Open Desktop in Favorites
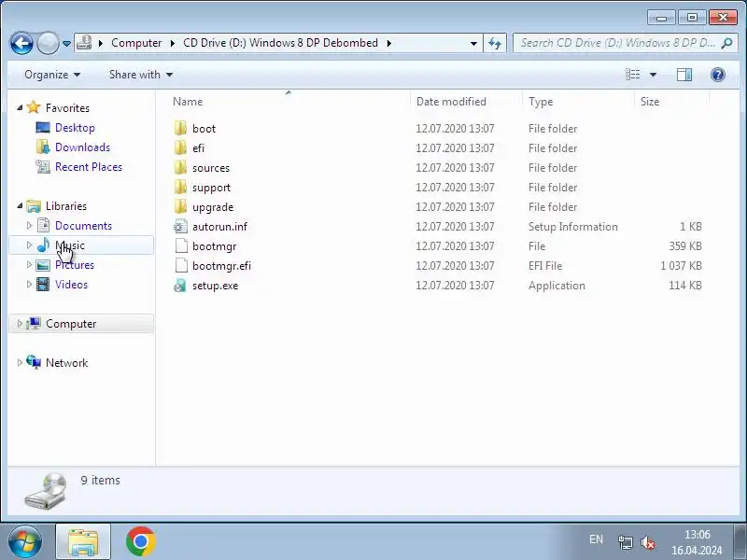Screen dimensions: 747x560 (75, 128)
